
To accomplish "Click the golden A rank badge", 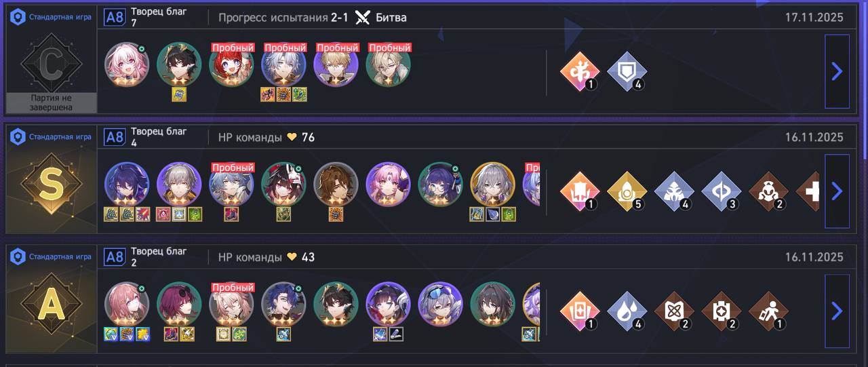I will [x=51, y=305].
